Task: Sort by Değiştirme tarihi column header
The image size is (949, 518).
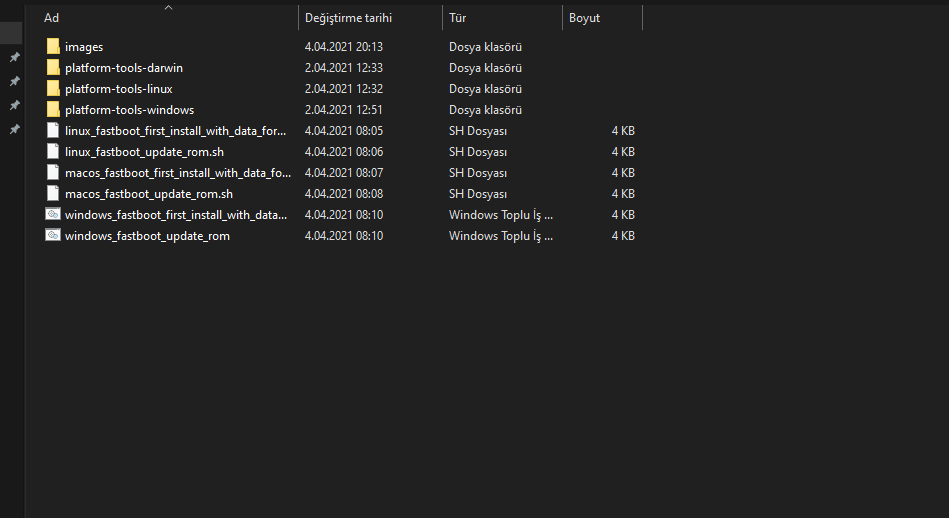Action: [349, 18]
